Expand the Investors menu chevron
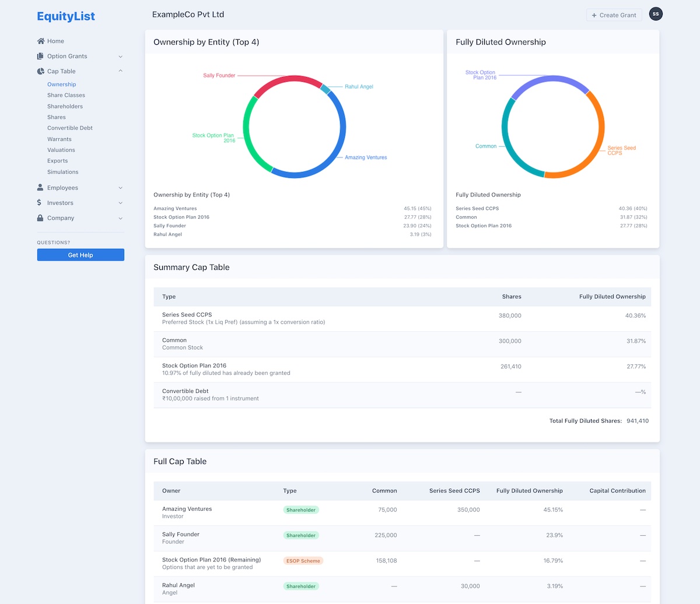 click(x=121, y=203)
